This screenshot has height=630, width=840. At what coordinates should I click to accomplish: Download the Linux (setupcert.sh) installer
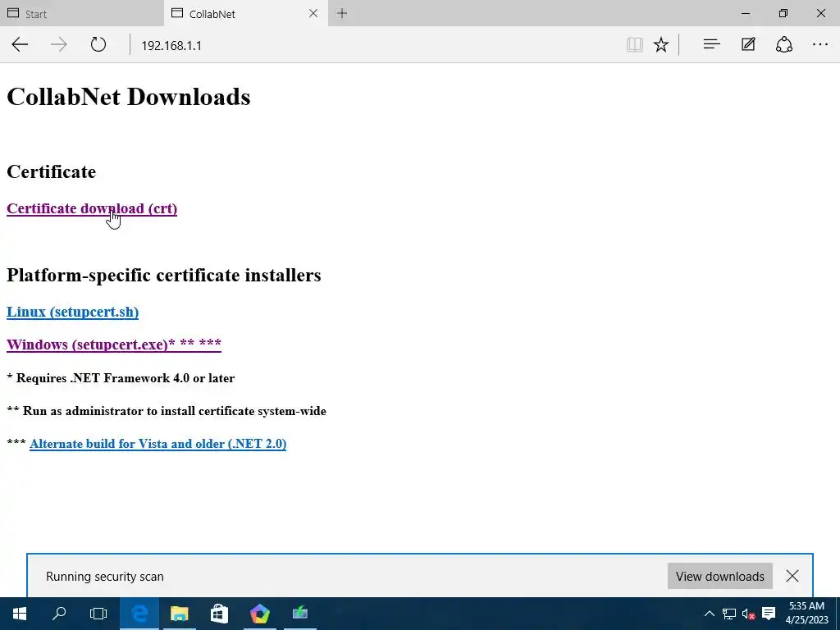pos(72,312)
